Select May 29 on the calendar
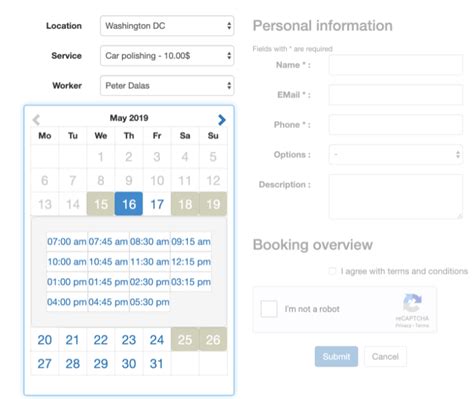The width and height of the screenshot is (474, 399). pos(101,363)
